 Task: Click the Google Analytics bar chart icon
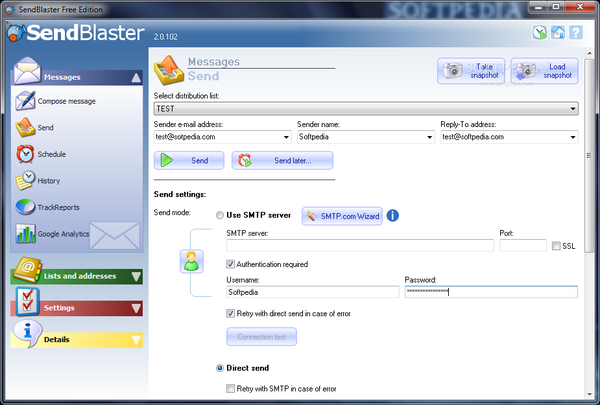(25, 233)
